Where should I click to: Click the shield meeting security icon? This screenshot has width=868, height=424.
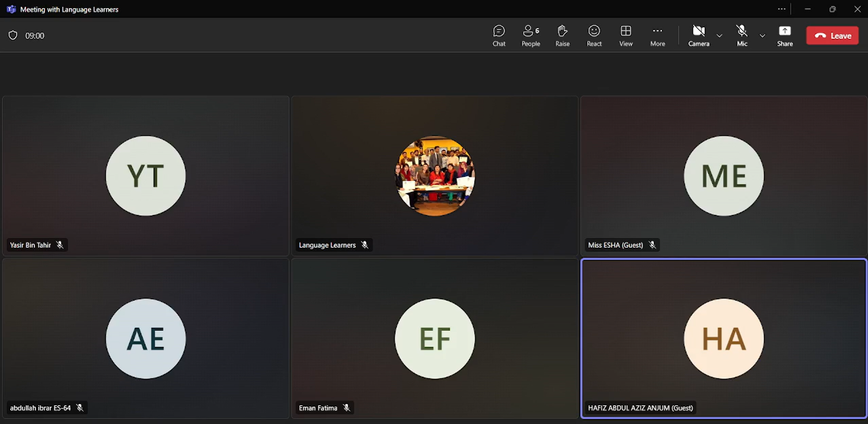13,35
